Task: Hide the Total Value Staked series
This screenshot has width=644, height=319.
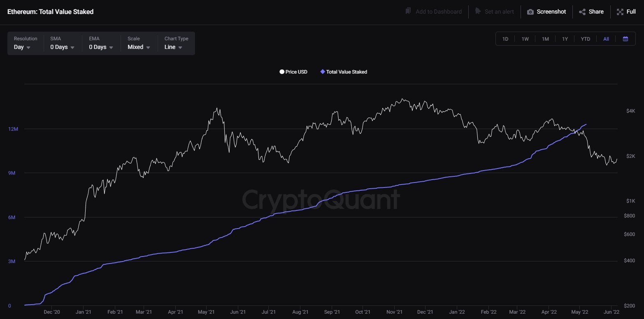Action: 344,72
